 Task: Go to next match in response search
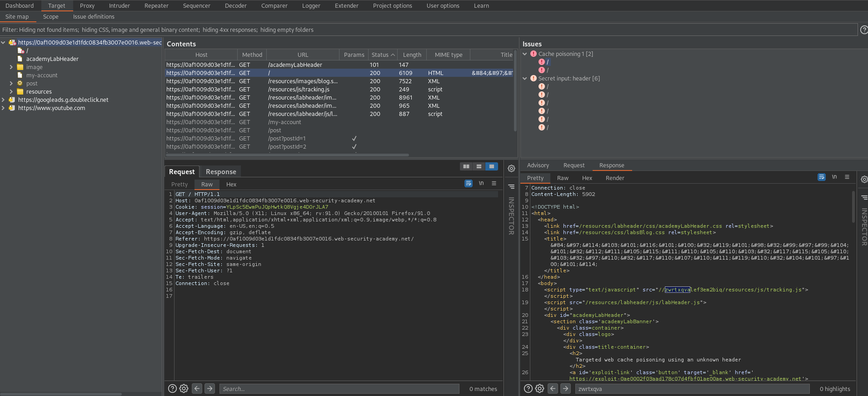(565, 389)
